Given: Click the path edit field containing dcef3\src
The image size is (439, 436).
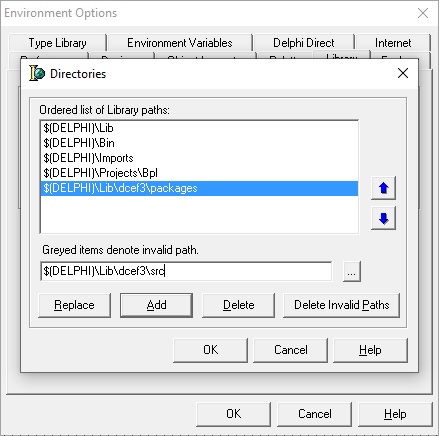Looking at the screenshot, I should [186, 271].
